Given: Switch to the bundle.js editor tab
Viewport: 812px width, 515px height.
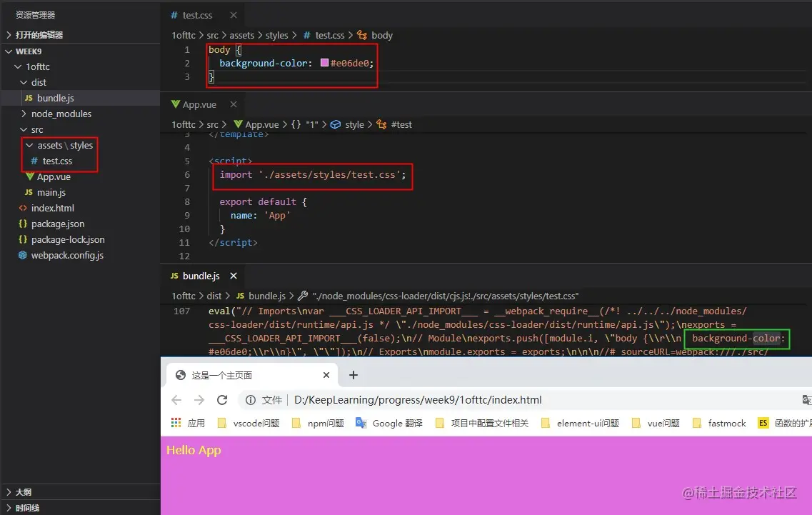Looking at the screenshot, I should click(201, 276).
